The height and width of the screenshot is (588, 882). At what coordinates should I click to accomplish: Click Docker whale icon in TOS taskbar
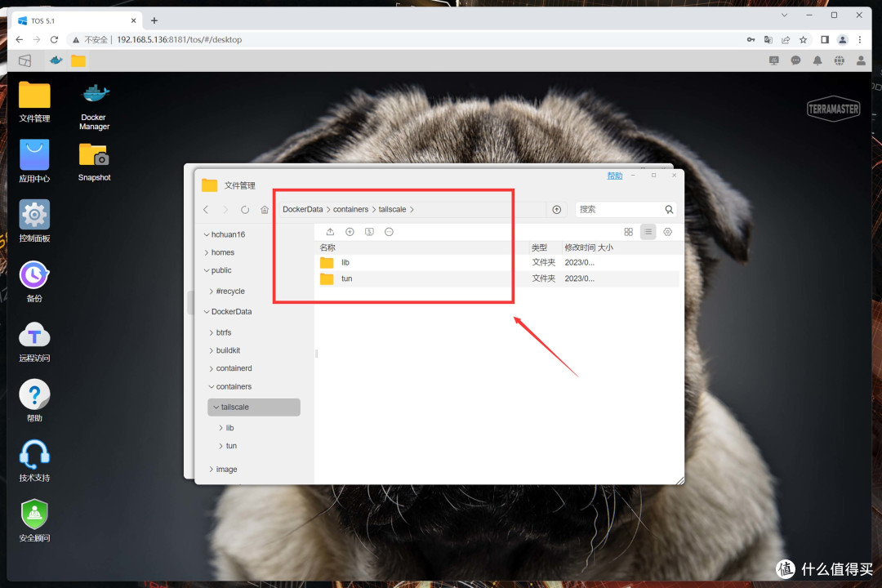(56, 60)
